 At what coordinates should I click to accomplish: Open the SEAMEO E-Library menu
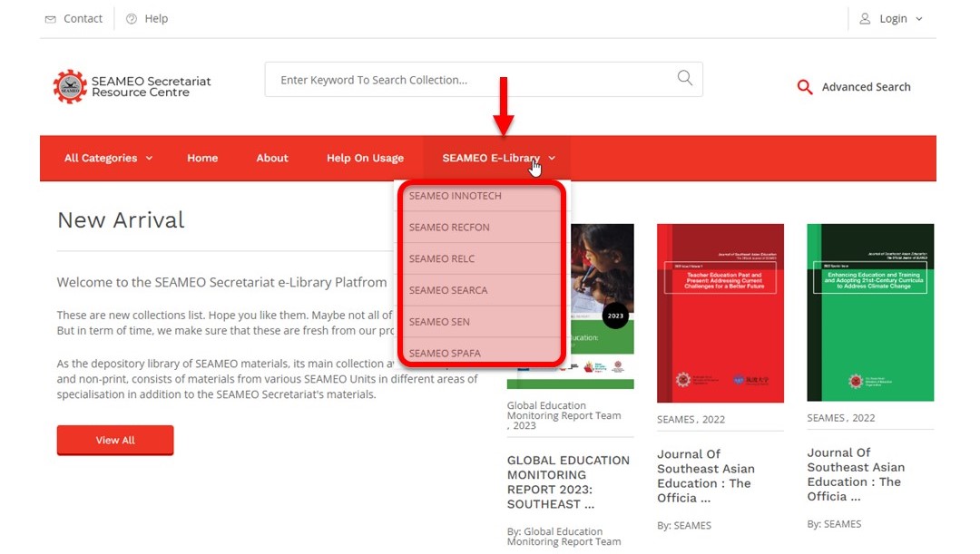[491, 158]
